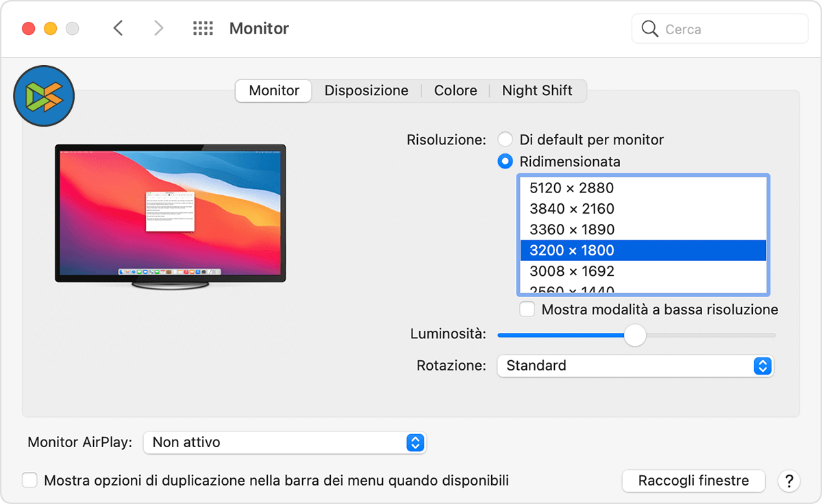Click in the Cerca search field

719,29
